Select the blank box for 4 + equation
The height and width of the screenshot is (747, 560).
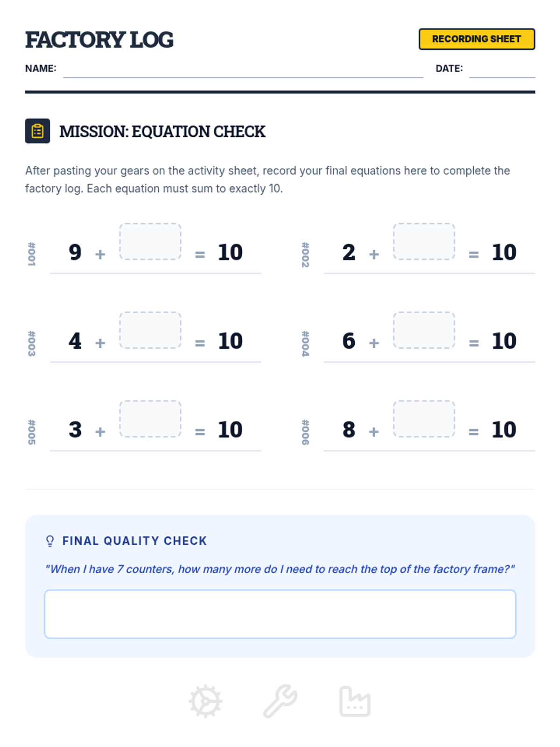point(150,330)
